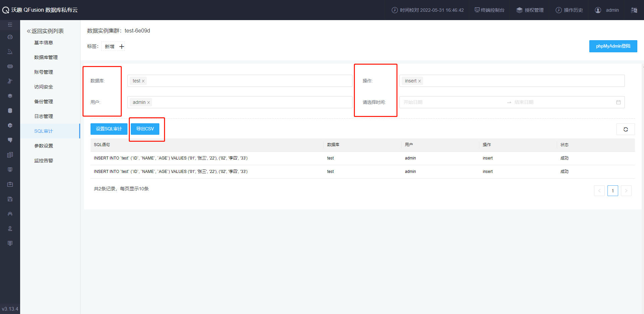
Task: Remove the 'test' database filter tag
Action: [x=143, y=81]
